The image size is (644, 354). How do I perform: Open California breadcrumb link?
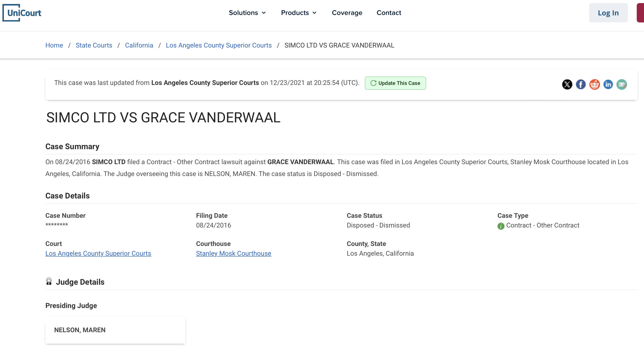[139, 45]
